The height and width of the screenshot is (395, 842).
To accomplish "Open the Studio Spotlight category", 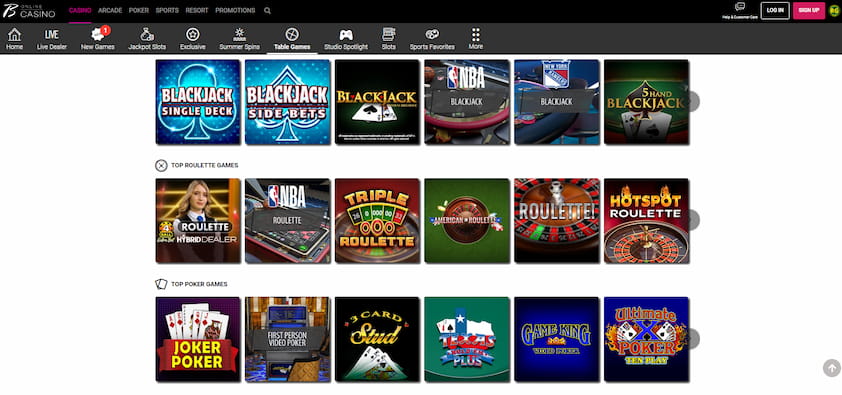I will pos(346,39).
